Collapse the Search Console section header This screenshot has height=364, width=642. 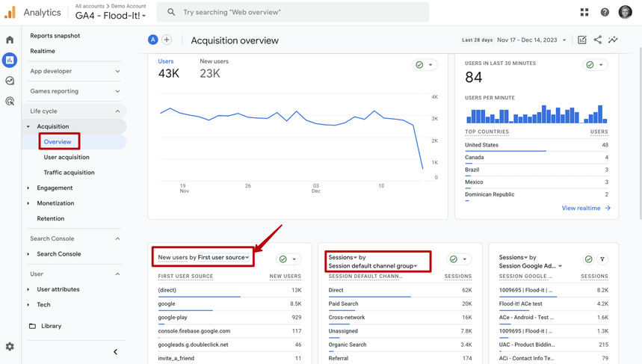coord(75,238)
